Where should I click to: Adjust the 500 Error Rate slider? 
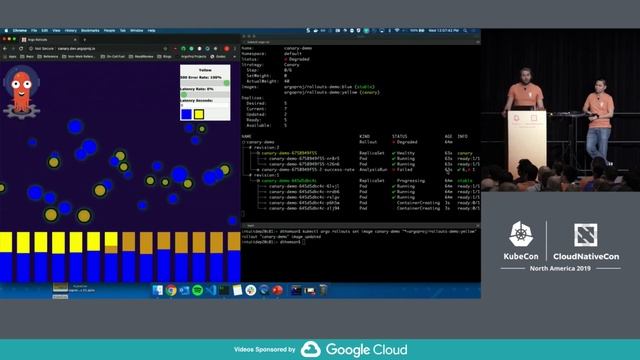205,83
